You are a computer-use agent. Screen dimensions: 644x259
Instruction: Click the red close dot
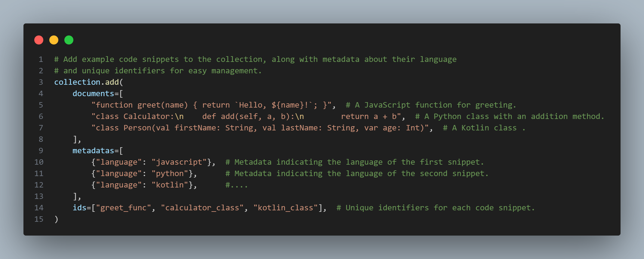tap(39, 40)
